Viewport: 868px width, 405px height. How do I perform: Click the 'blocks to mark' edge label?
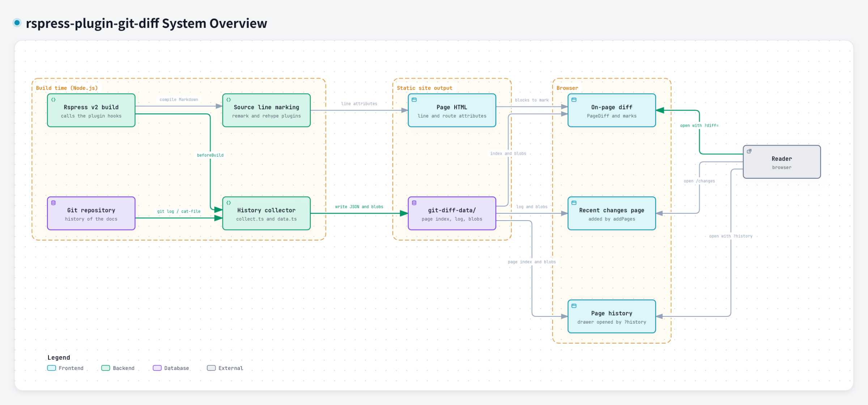click(x=532, y=100)
